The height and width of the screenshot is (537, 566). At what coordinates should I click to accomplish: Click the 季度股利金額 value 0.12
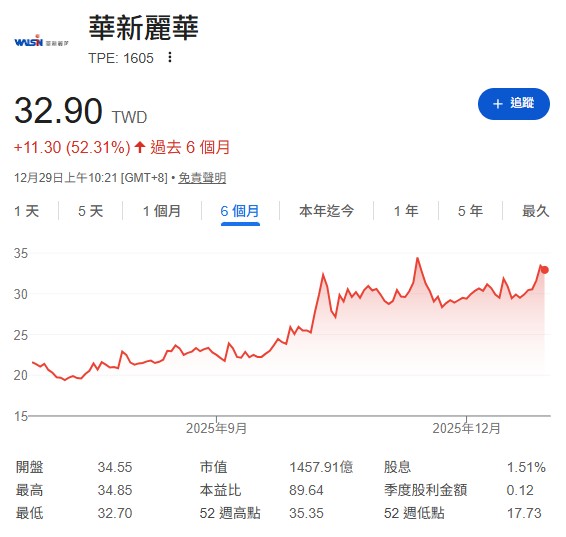click(x=520, y=490)
